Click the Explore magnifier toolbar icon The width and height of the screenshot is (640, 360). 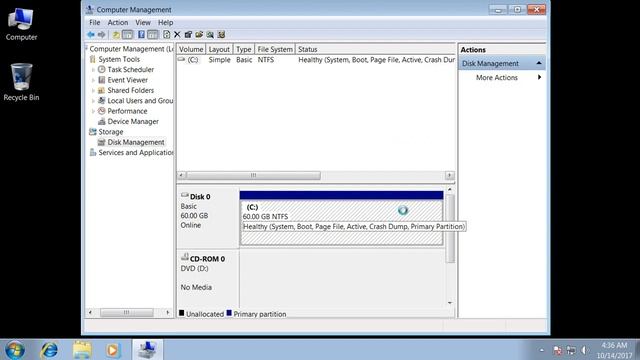pos(210,35)
